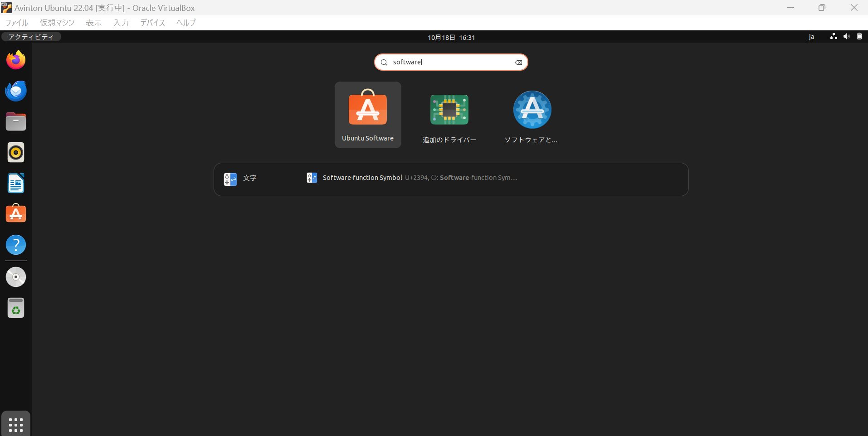This screenshot has width=868, height=436.
Task: Restore down the VirtualBox window
Action: point(822,8)
